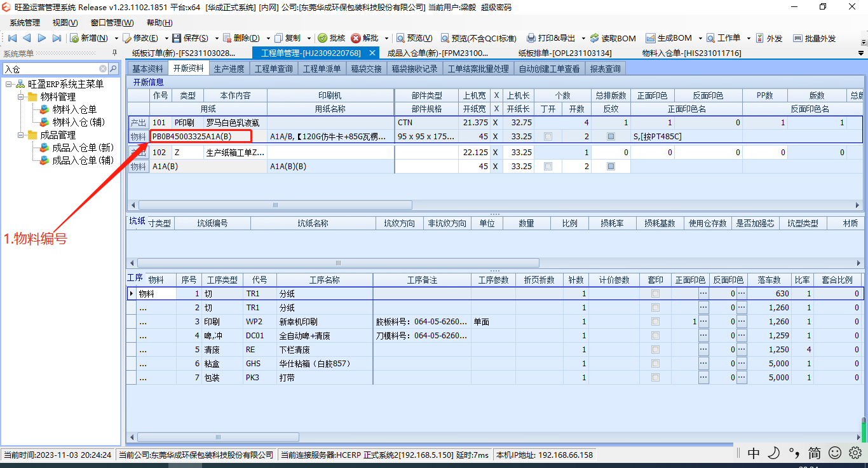Screen dimensions: 868x468
Task: Toggle the 丁开 checkbox in row 101
Action: pos(548,136)
